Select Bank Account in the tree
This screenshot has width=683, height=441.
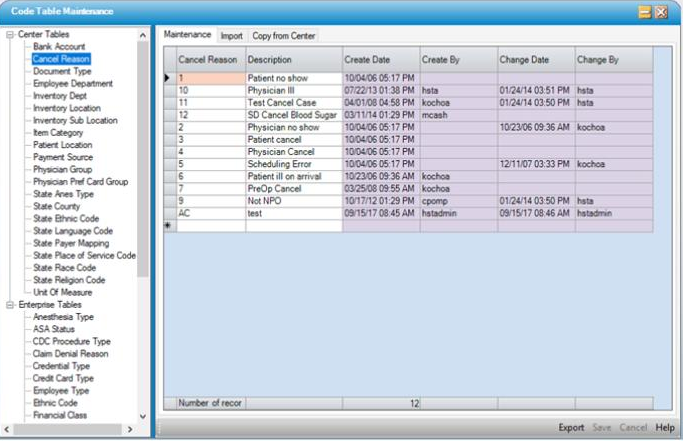(60, 47)
